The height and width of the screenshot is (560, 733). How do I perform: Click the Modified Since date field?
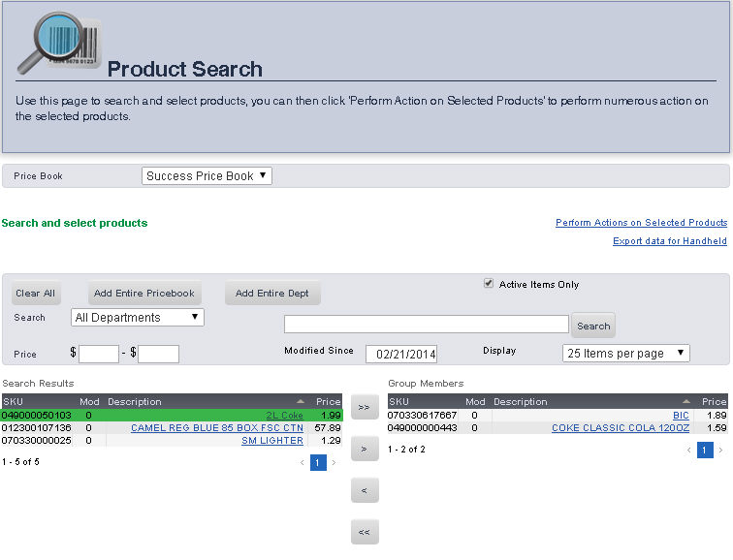401,354
